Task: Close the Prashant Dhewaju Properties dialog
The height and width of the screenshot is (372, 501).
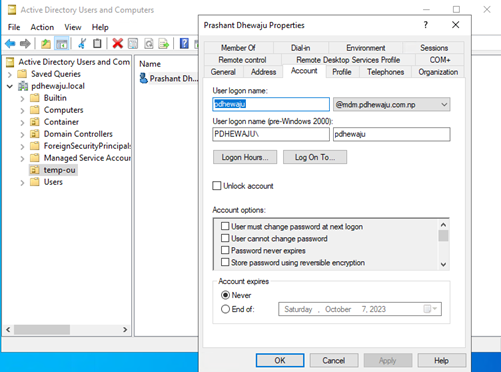Action: coord(455,25)
